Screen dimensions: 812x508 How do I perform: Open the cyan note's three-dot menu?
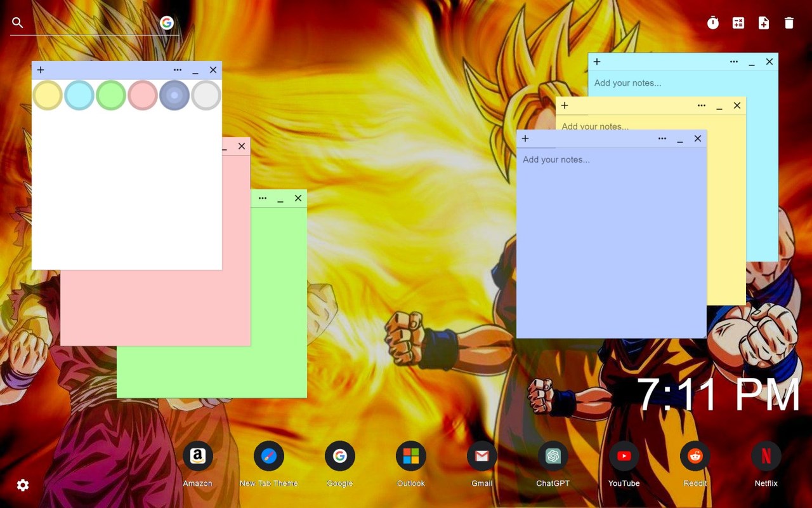coord(734,62)
